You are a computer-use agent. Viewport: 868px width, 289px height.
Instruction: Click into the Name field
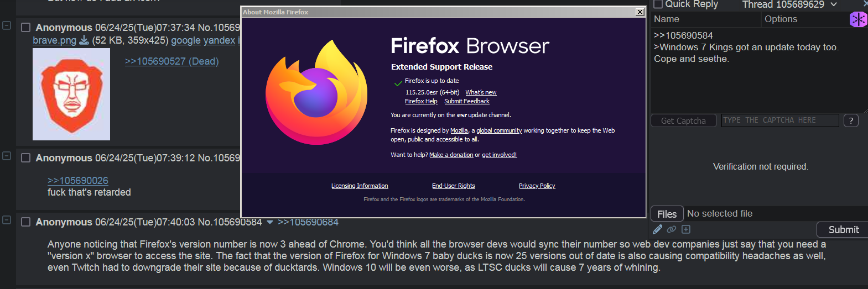706,19
